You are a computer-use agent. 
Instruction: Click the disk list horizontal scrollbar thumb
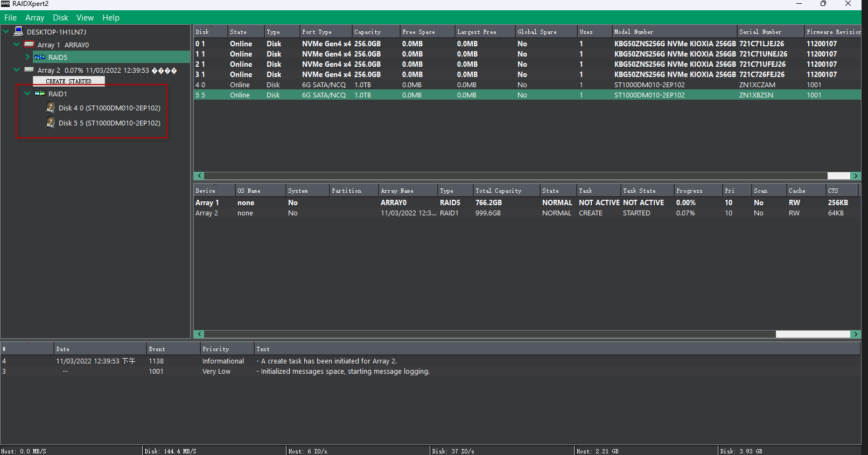pos(838,176)
